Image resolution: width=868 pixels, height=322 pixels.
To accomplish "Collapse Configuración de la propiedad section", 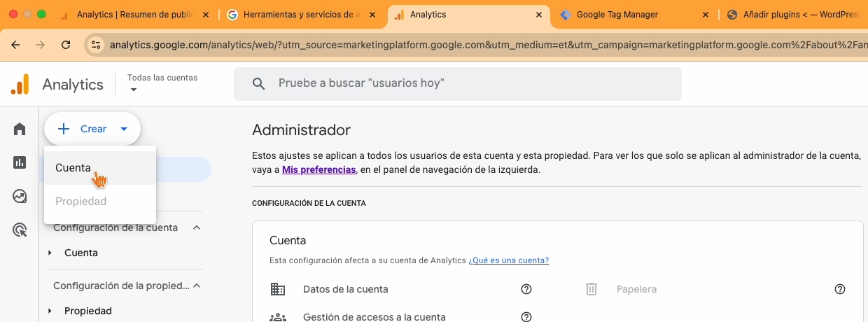I will click(197, 286).
